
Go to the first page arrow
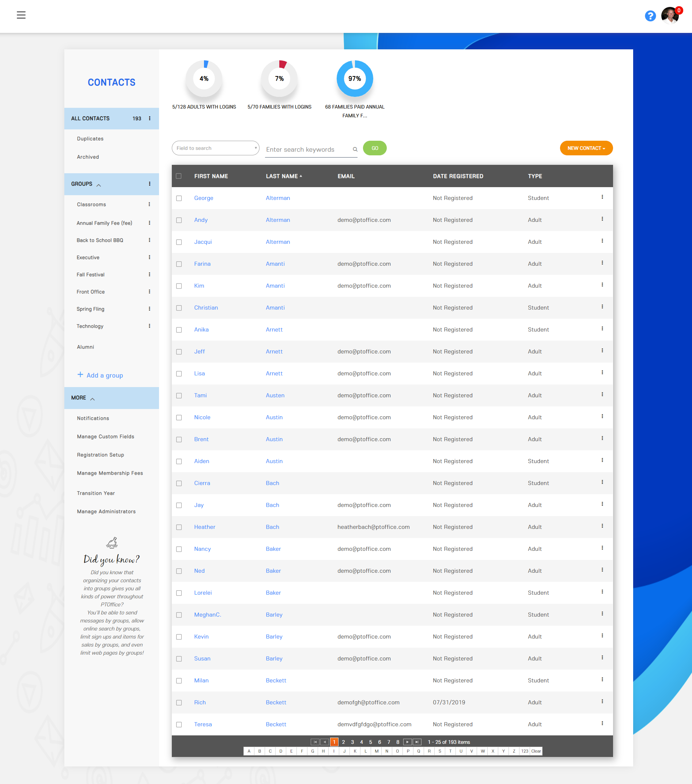(x=315, y=742)
